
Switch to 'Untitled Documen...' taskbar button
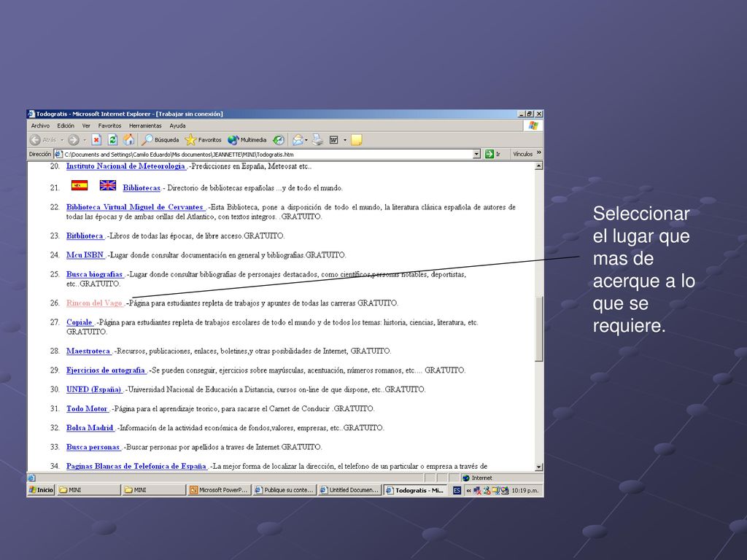(x=349, y=490)
